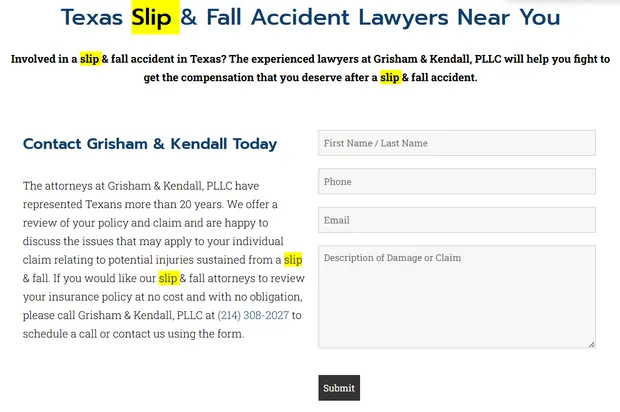The width and height of the screenshot is (620, 412).
Task: Click highlighted 'slip' after 'Involved in a'
Action: tap(90, 59)
